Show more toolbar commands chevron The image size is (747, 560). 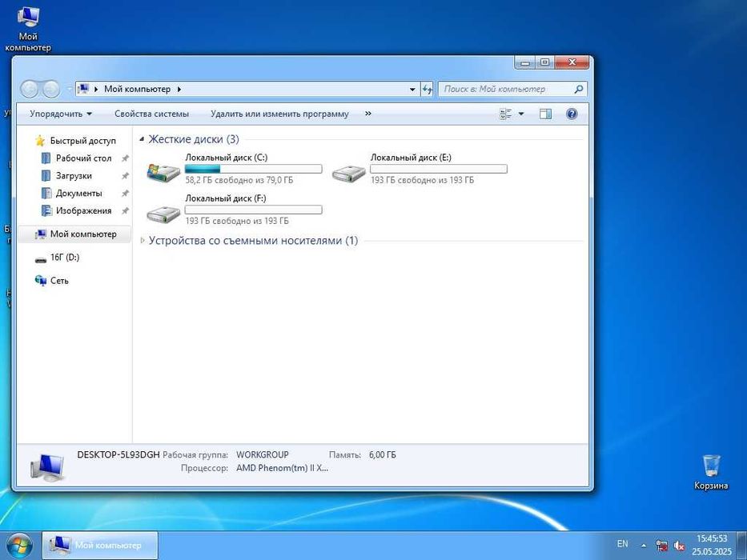367,114
